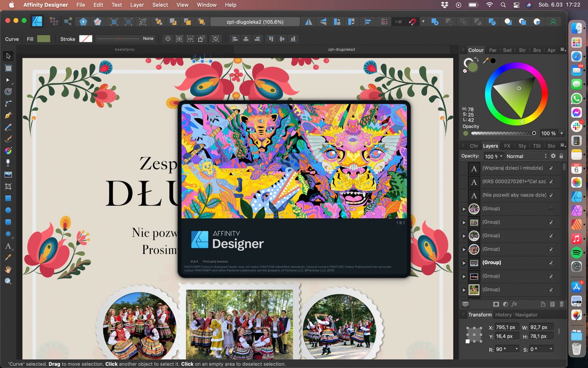Flip the selection vertically
This screenshot has height=368, width=588.
323,22
